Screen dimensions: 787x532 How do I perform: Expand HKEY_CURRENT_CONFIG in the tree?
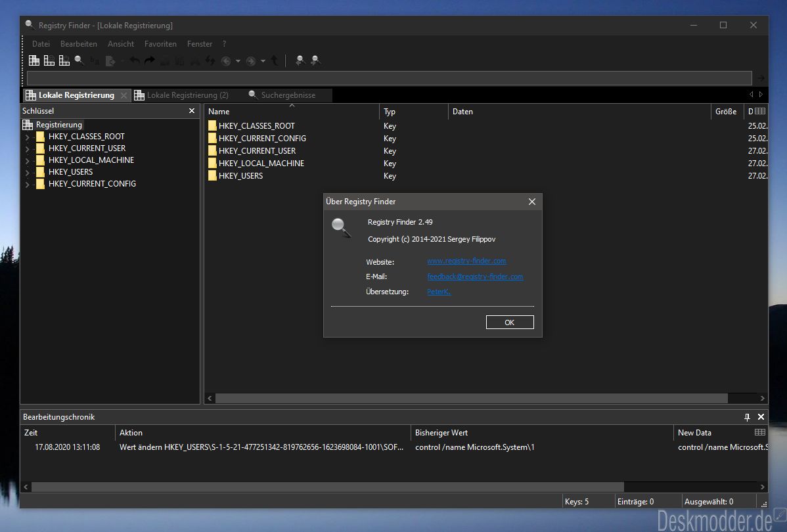28,184
